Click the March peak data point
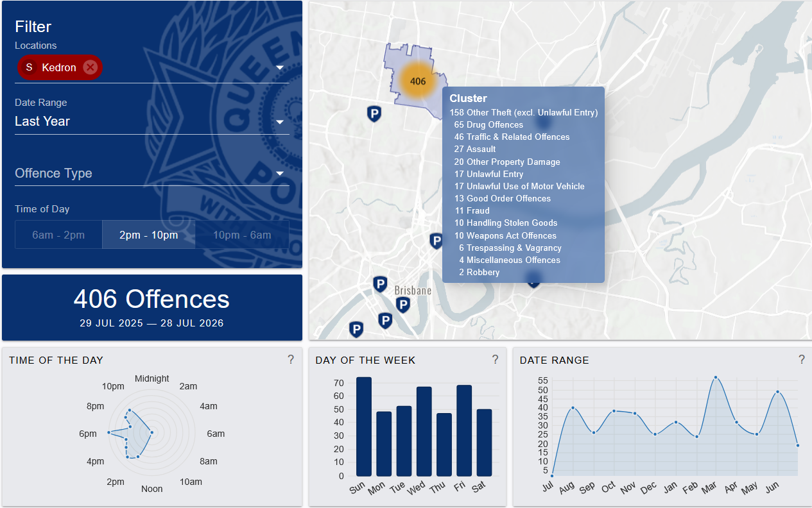The height and width of the screenshot is (508, 812). click(x=716, y=377)
